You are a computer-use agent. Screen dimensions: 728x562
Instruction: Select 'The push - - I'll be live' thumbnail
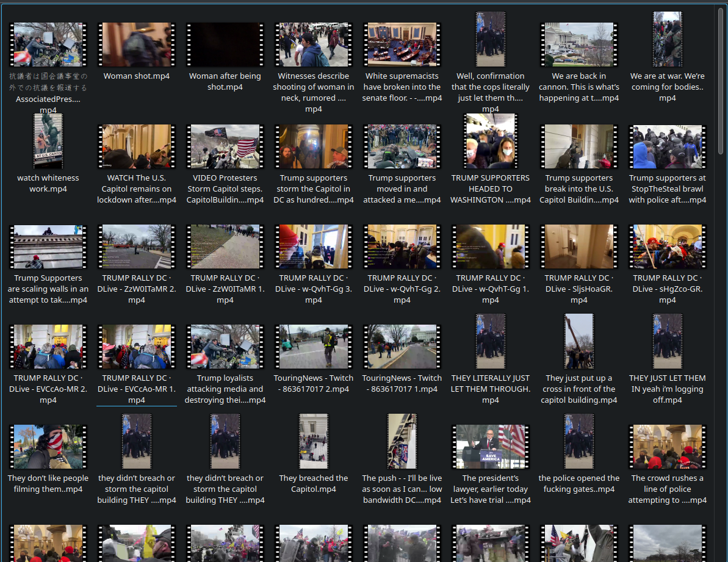[x=402, y=441]
